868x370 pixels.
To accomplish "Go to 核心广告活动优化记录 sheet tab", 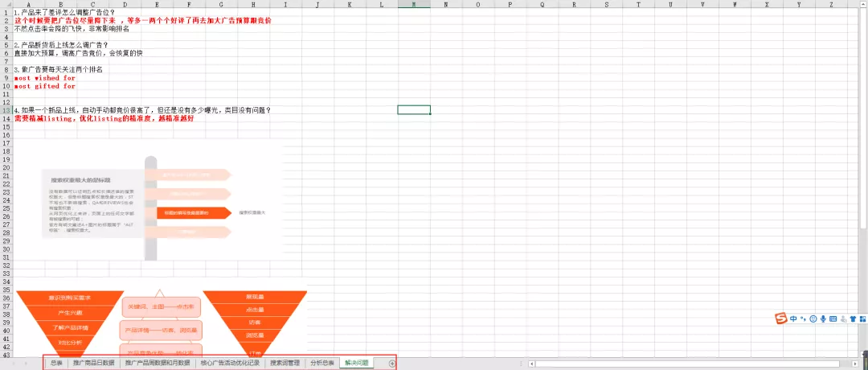I will click(x=230, y=364).
